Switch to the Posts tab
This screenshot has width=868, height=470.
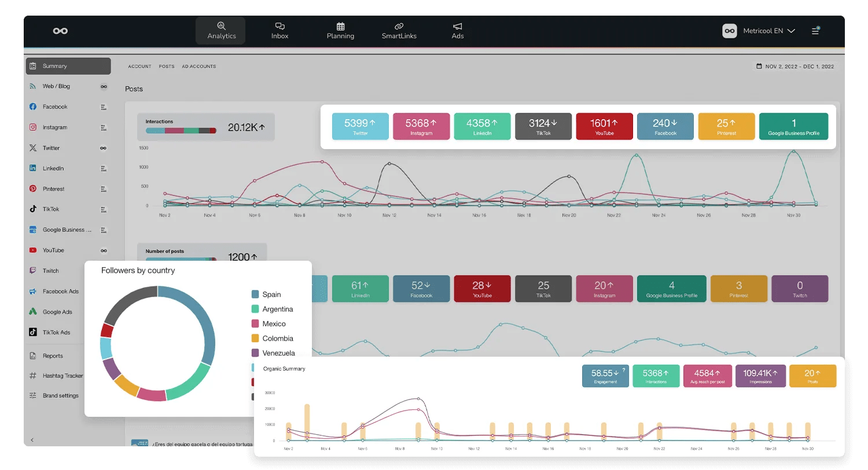click(167, 66)
